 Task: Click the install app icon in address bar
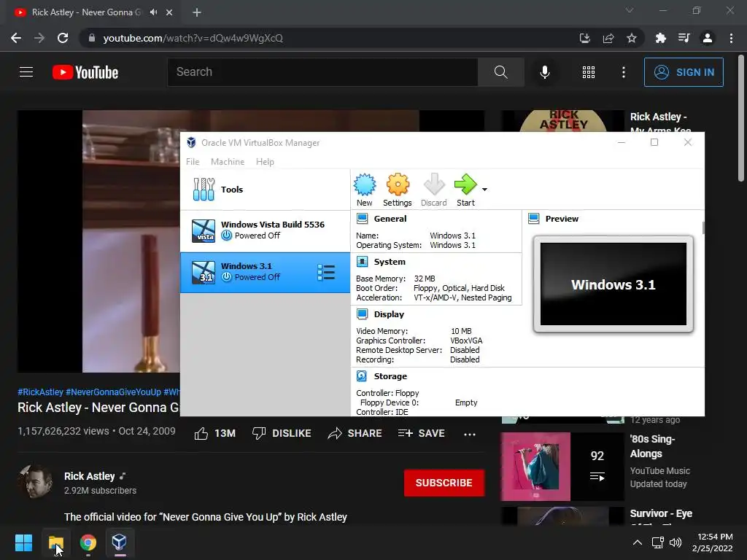click(x=584, y=38)
